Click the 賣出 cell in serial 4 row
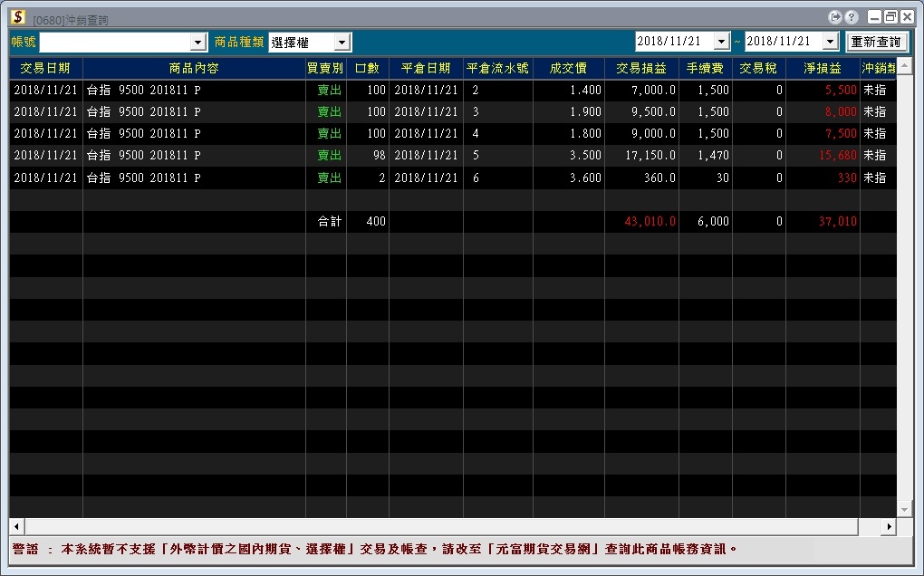 (x=325, y=134)
